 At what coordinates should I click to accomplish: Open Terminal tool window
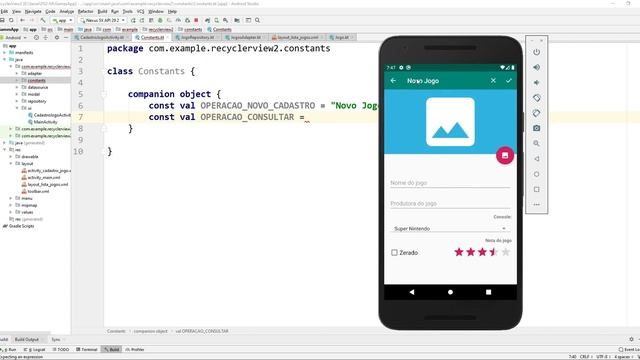coord(87,349)
